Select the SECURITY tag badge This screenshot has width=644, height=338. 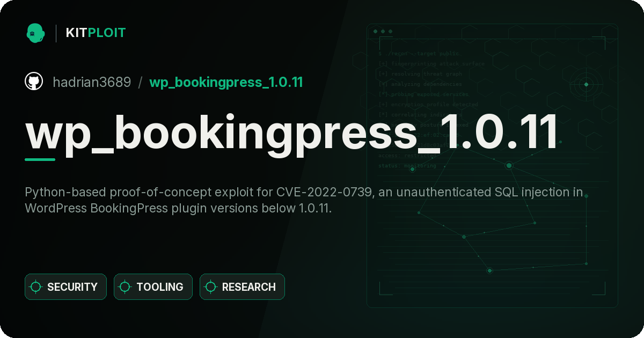coord(65,287)
